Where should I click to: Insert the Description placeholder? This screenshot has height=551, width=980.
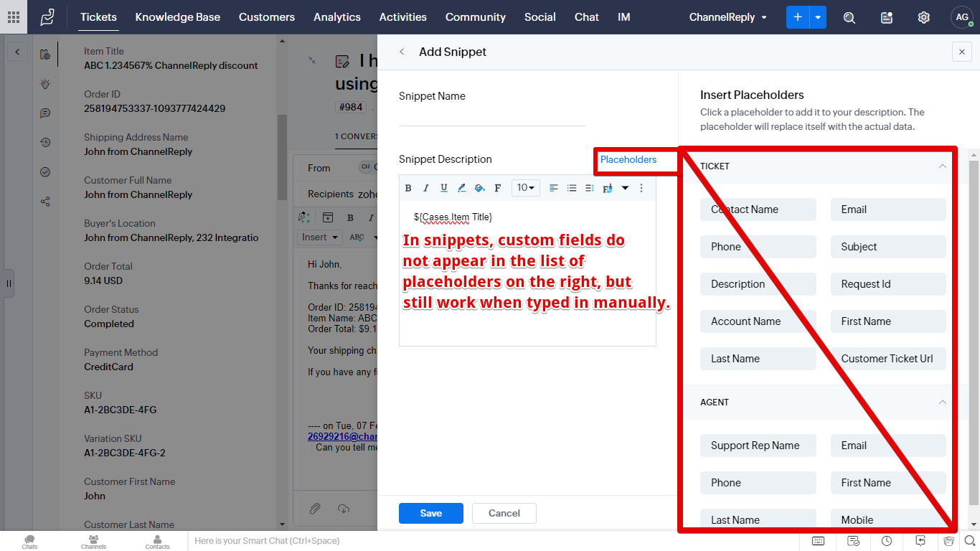[758, 284]
